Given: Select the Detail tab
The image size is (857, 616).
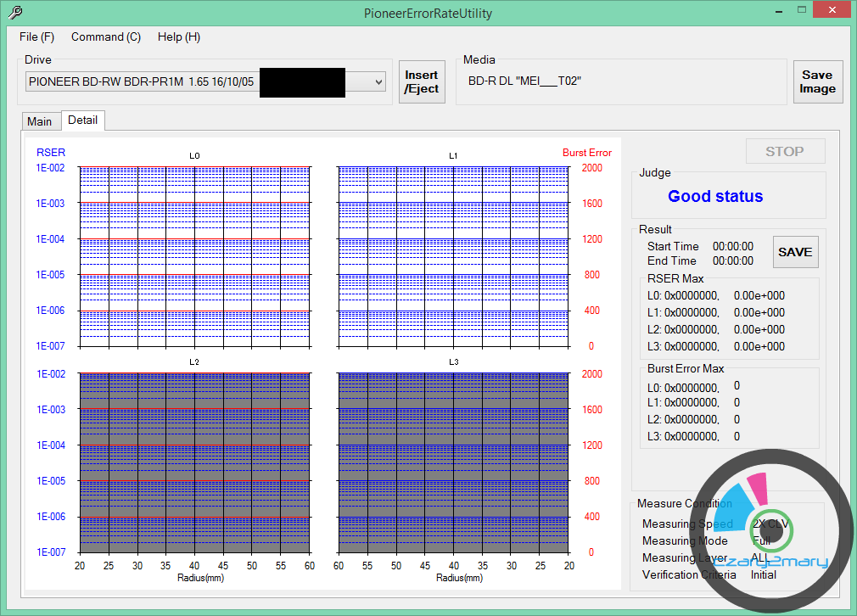Looking at the screenshot, I should click(x=83, y=120).
